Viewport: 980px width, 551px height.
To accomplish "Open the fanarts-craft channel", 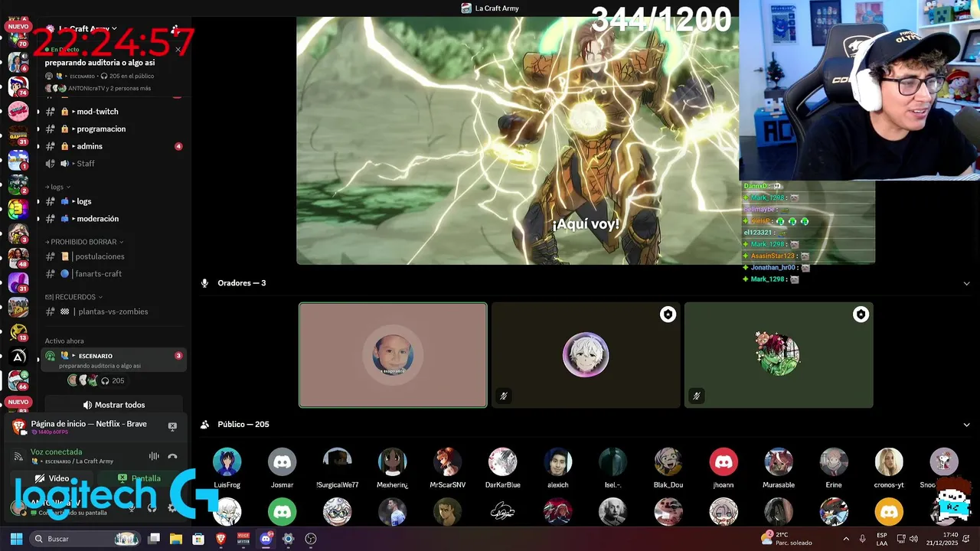I will [x=114, y=274].
